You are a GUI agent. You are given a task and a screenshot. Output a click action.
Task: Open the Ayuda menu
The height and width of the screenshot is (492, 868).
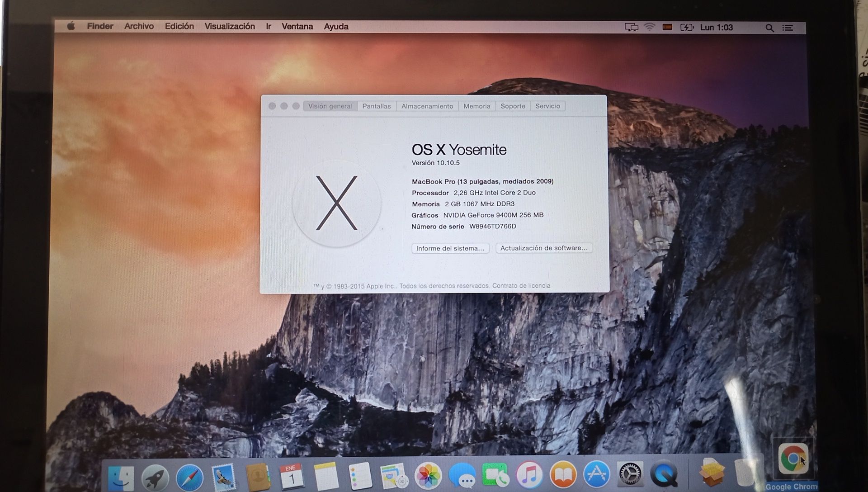pos(336,26)
